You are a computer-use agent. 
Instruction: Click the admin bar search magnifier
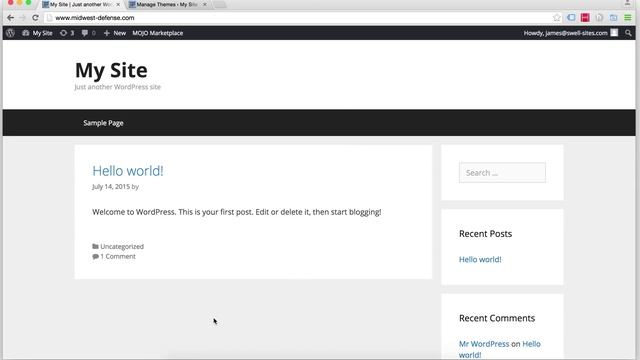(x=628, y=33)
